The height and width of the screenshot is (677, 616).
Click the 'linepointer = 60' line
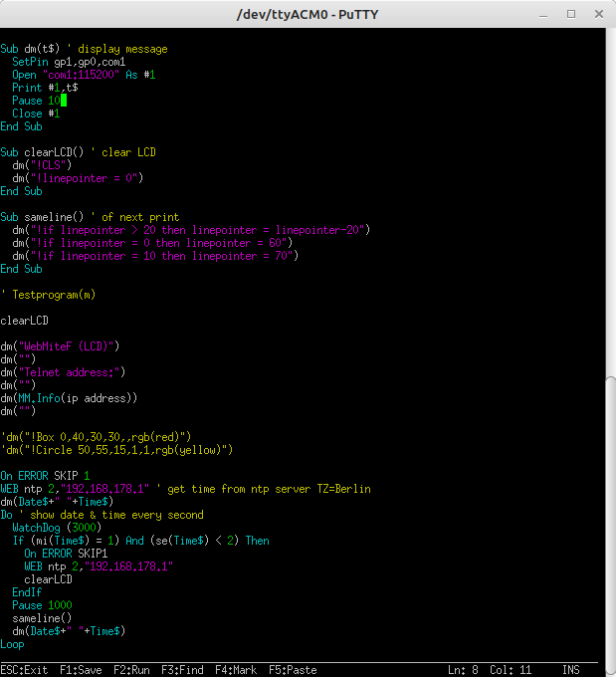[x=152, y=243]
